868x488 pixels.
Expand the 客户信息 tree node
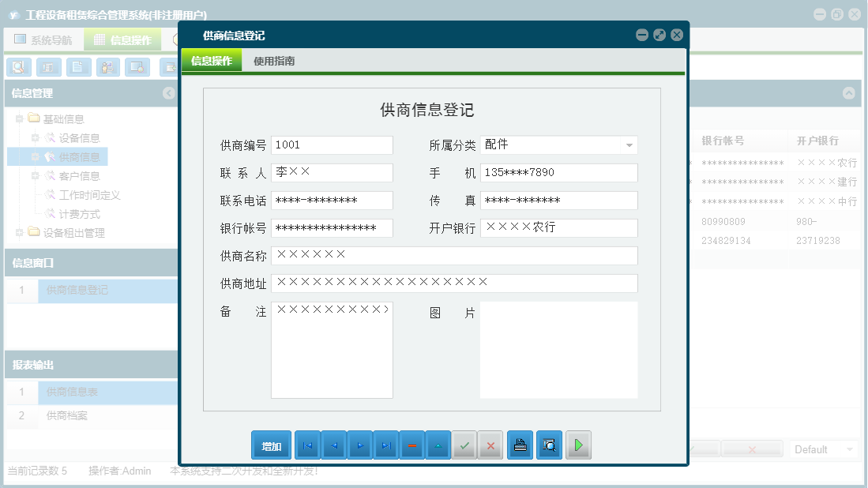tap(36, 176)
